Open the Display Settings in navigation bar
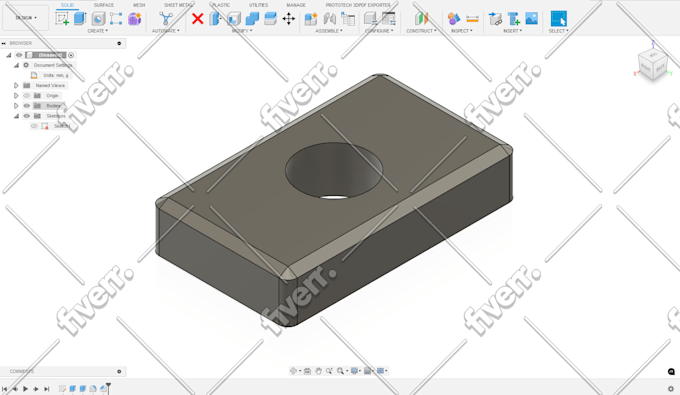 [x=355, y=371]
